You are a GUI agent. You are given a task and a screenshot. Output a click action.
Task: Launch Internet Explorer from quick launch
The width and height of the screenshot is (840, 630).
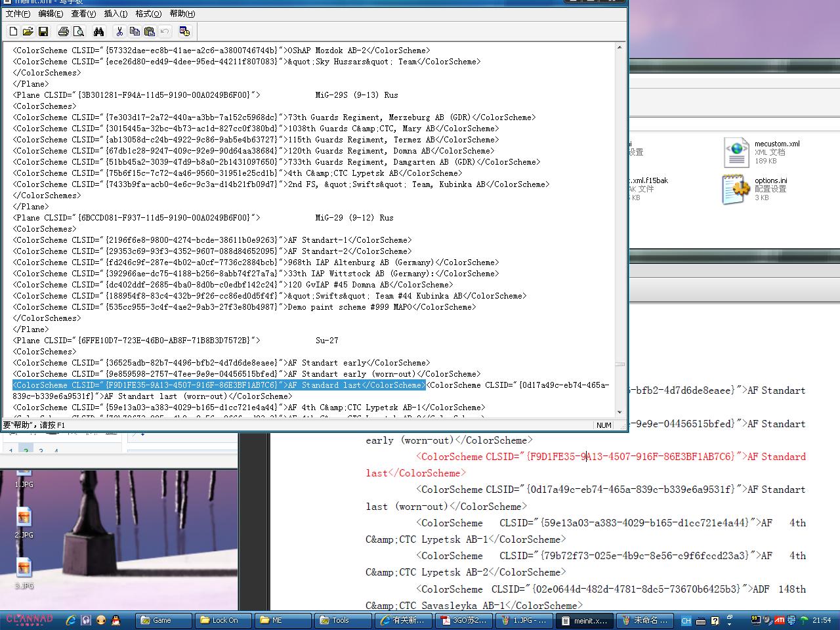point(71,620)
